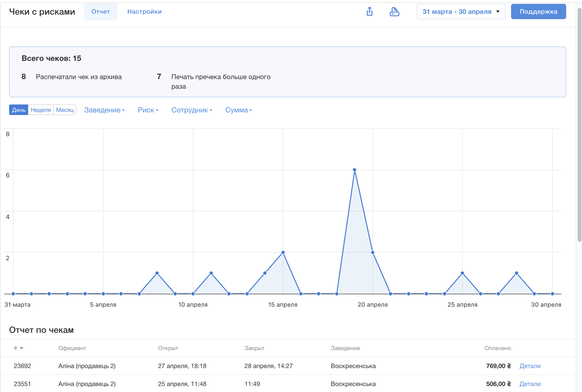Click the Официант column header
582x392 pixels.
pos(72,348)
